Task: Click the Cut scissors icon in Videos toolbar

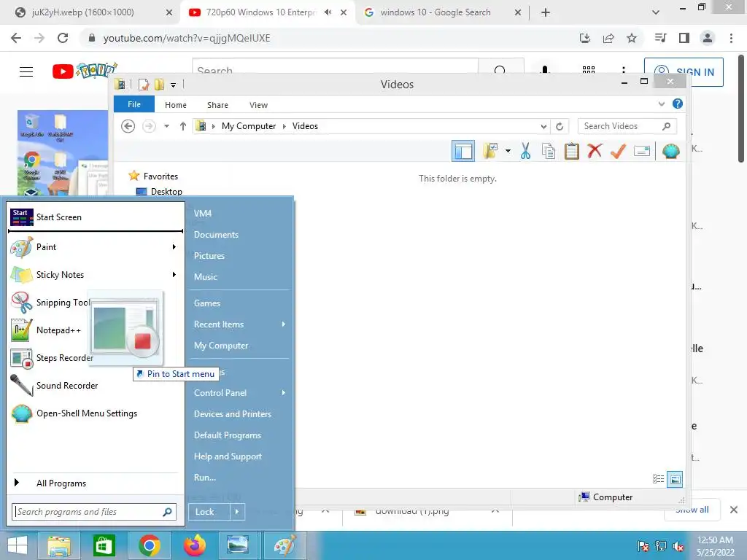Action: click(x=525, y=152)
